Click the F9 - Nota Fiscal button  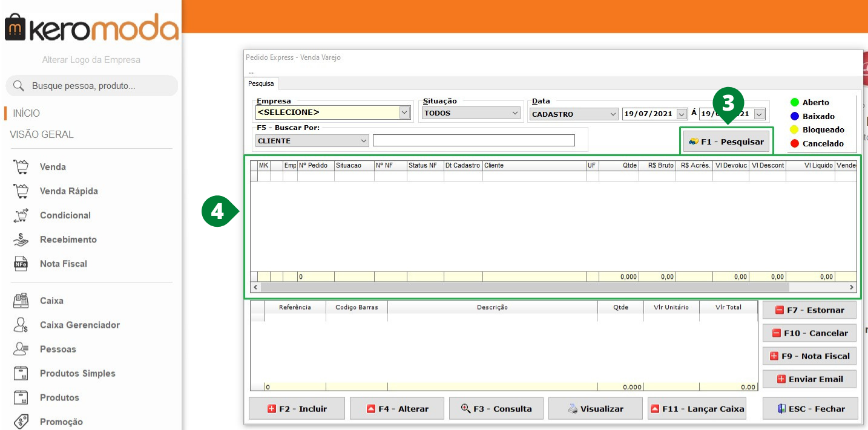point(809,356)
